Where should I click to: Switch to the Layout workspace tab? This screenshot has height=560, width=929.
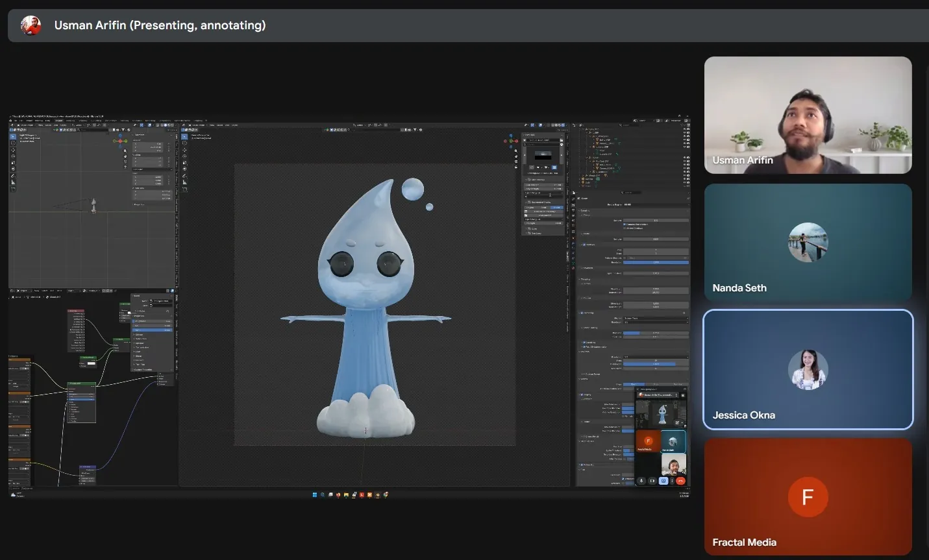tap(59, 121)
